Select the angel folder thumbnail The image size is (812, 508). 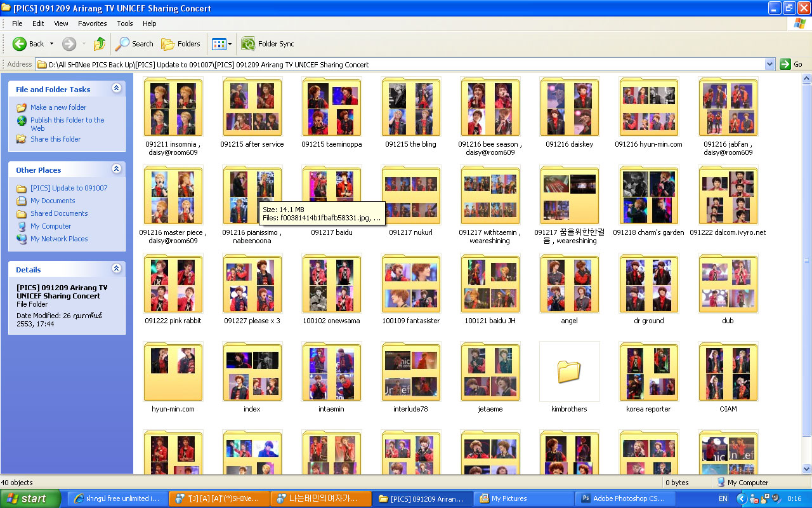point(570,284)
